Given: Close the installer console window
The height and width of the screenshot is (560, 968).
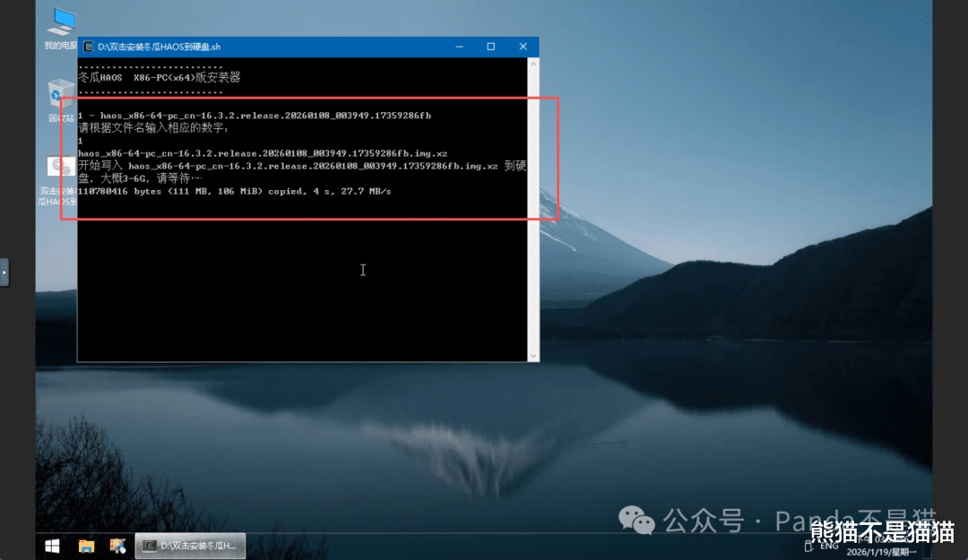Looking at the screenshot, I should pos(523,47).
